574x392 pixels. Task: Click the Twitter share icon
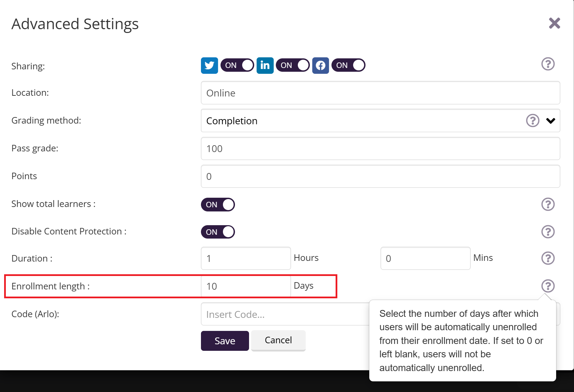(209, 65)
